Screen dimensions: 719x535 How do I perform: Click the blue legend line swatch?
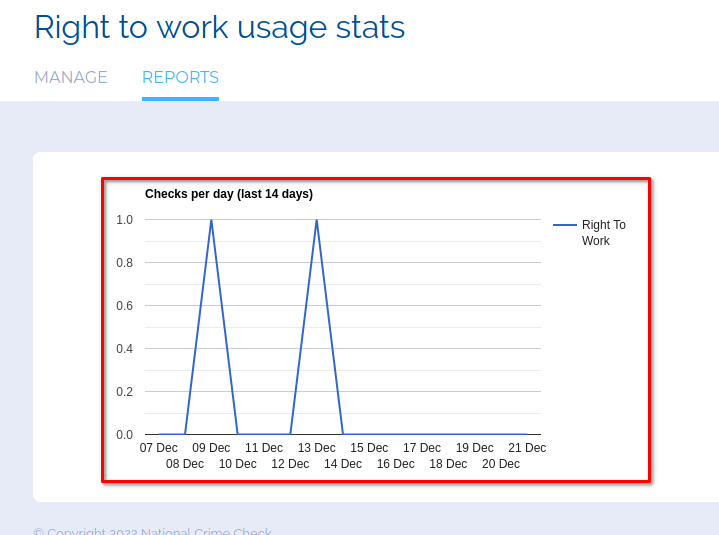pos(565,225)
